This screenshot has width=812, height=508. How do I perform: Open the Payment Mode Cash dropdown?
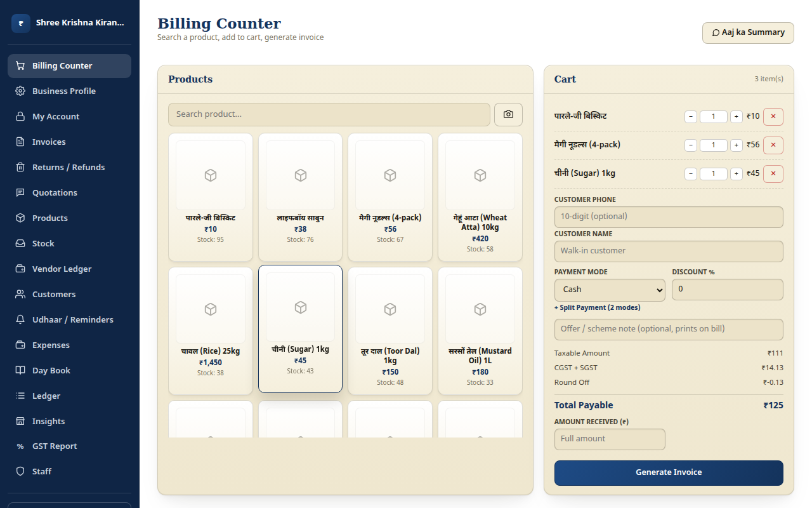[610, 290]
